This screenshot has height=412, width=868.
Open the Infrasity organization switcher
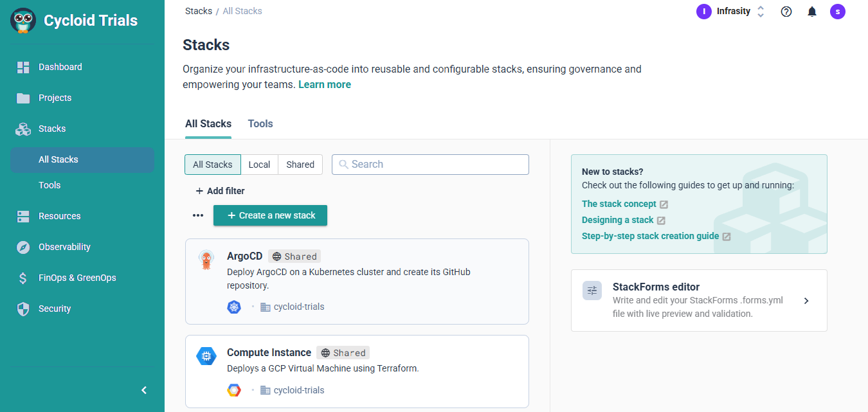[x=730, y=11]
